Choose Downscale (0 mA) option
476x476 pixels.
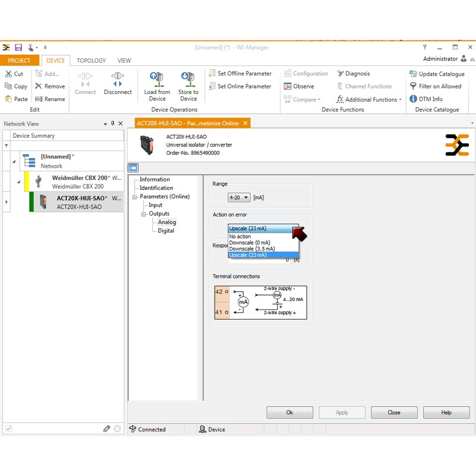(263, 243)
